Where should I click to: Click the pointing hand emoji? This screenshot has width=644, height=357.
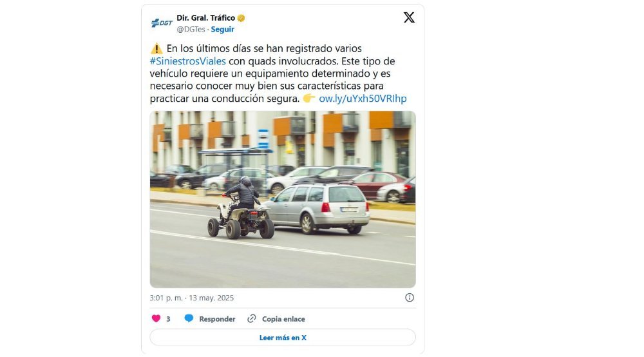pyautogui.click(x=309, y=98)
